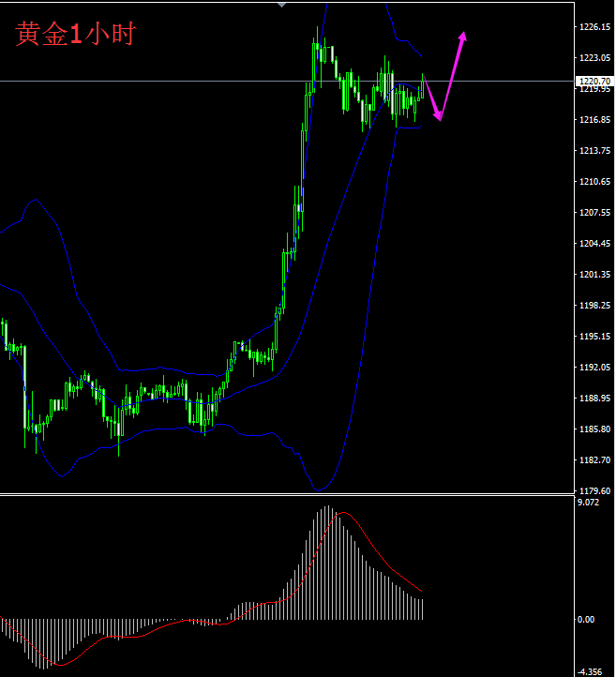This screenshot has height=677, width=616.
Task: Select the 1213.75 price axis value
Action: point(594,151)
